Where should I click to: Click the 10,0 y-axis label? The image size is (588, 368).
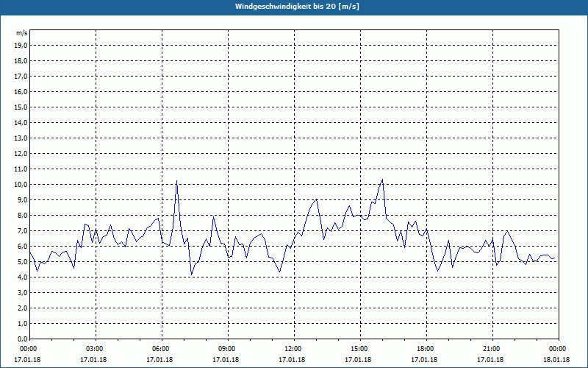click(x=21, y=185)
